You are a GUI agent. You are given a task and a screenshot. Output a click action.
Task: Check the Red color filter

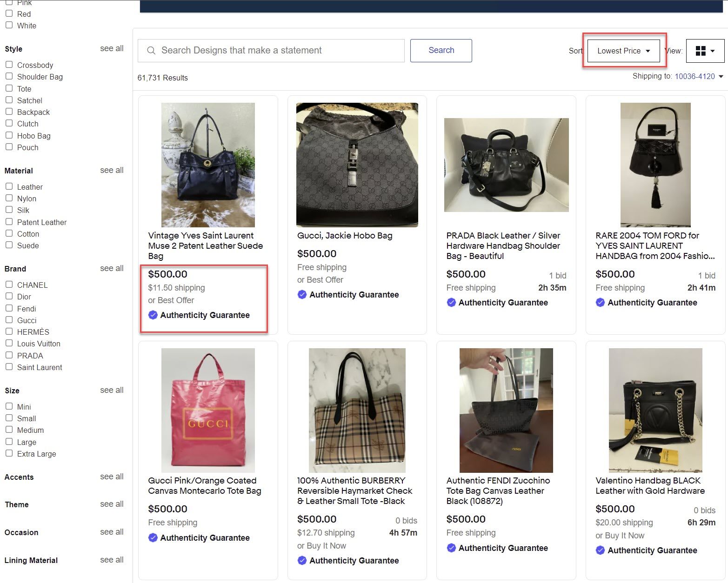point(9,13)
